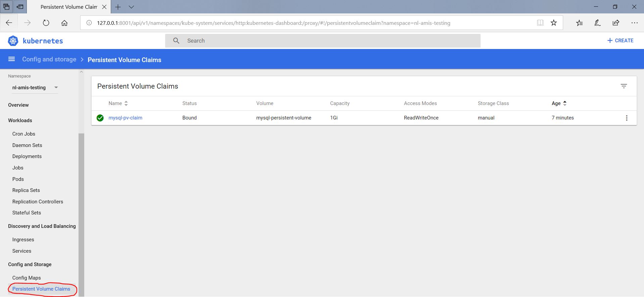The width and height of the screenshot is (644, 297).
Task: Add page to favorites with star icon
Action: 554,23
